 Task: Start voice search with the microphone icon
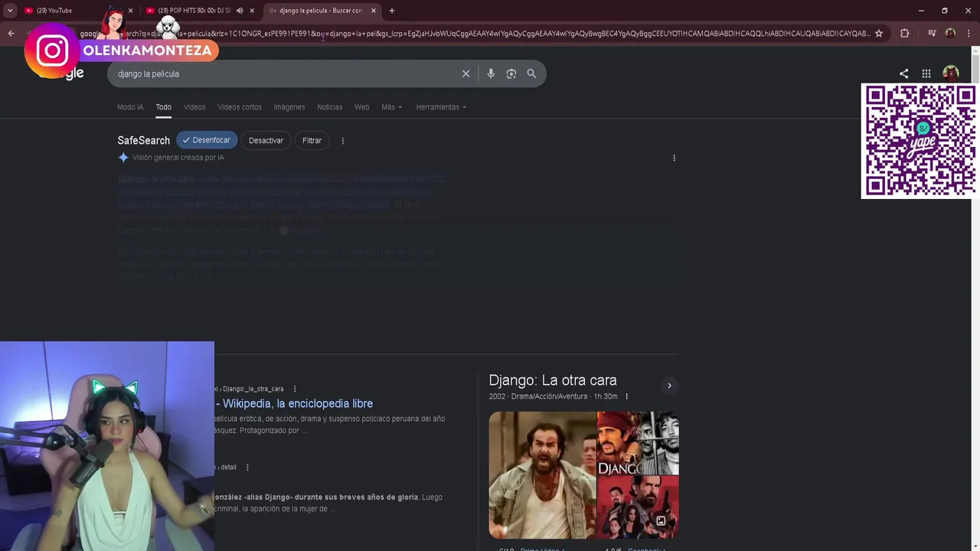pyautogui.click(x=491, y=73)
